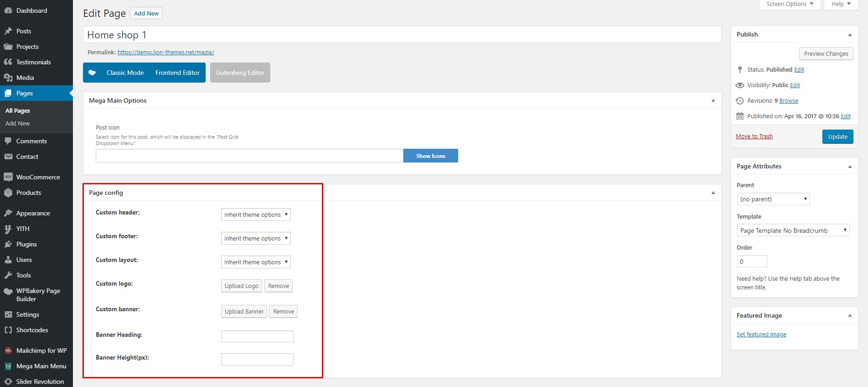Click the Mega Main Menu icon

[8, 366]
